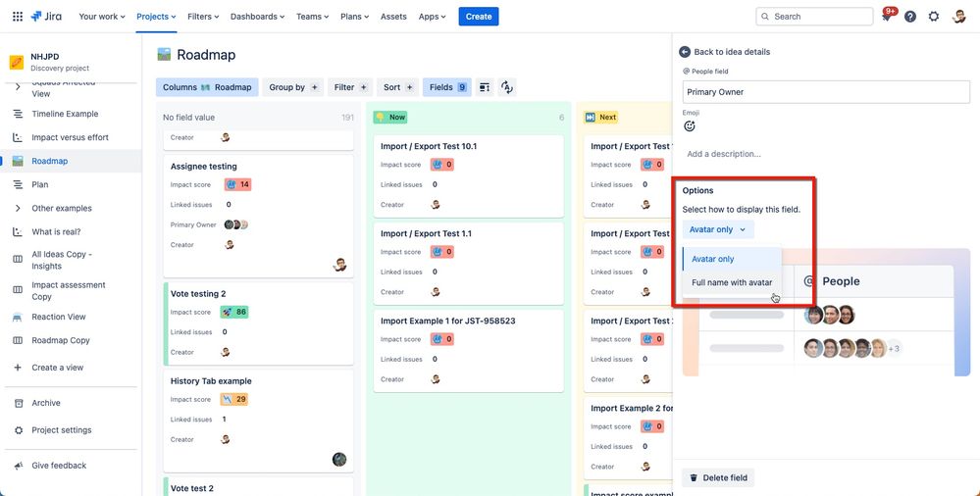Click the back arrow icon to idea details
The width and height of the screenshot is (980, 496).
tap(685, 52)
